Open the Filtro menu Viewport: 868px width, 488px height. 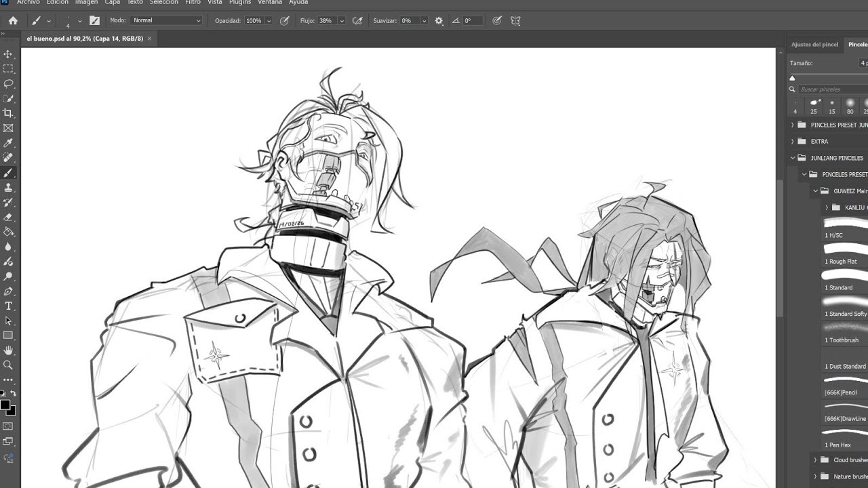point(193,3)
